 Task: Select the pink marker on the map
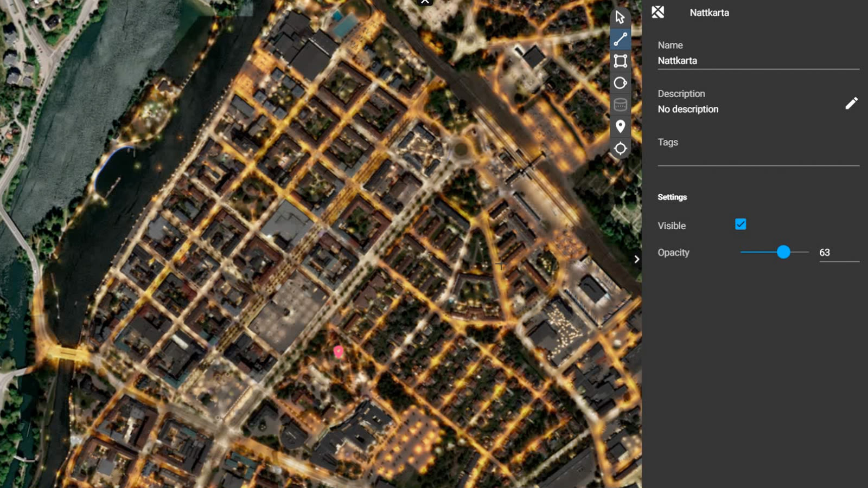tap(339, 351)
